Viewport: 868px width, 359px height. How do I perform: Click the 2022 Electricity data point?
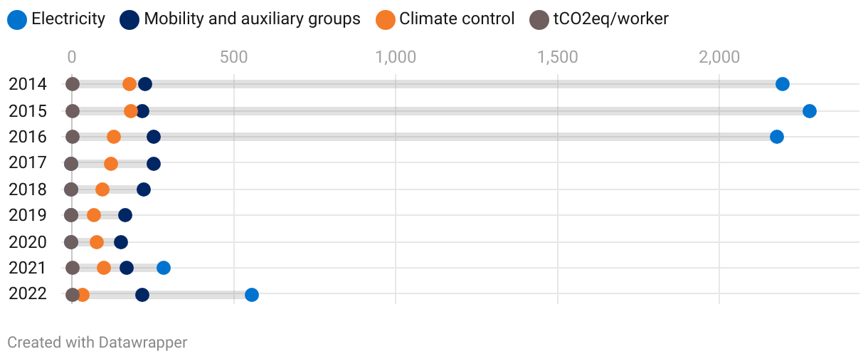point(251,295)
